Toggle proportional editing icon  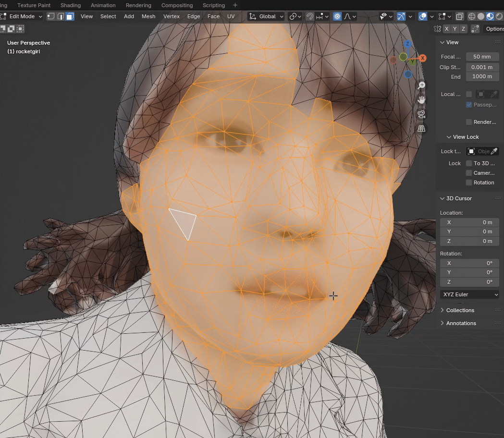[x=337, y=16]
